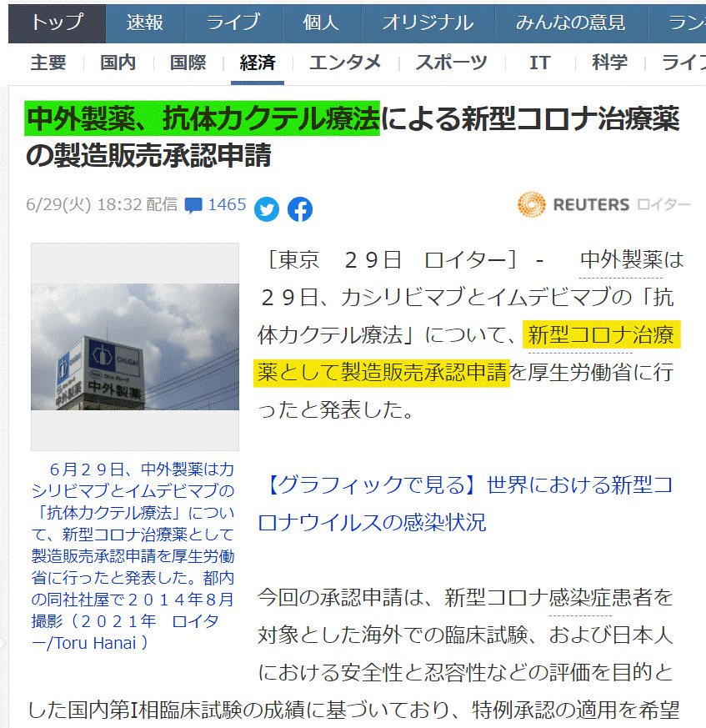The width and height of the screenshot is (706, 728).
Task: Switch to the 速報 tab
Action: [x=144, y=23]
